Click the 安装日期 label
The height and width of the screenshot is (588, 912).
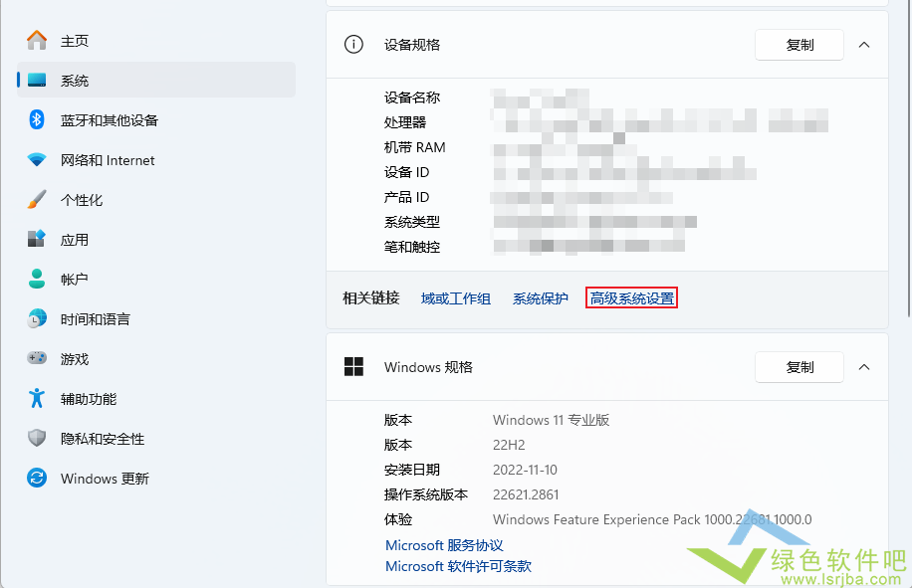point(412,470)
